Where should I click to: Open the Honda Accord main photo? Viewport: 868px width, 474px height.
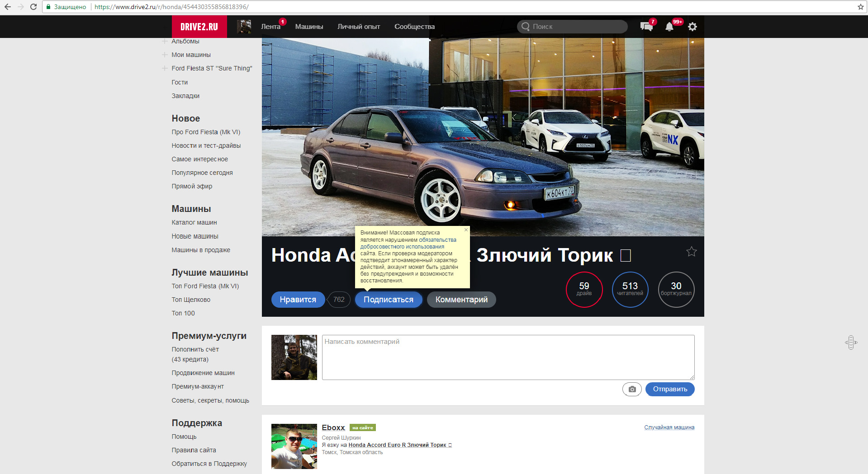pyautogui.click(x=483, y=137)
